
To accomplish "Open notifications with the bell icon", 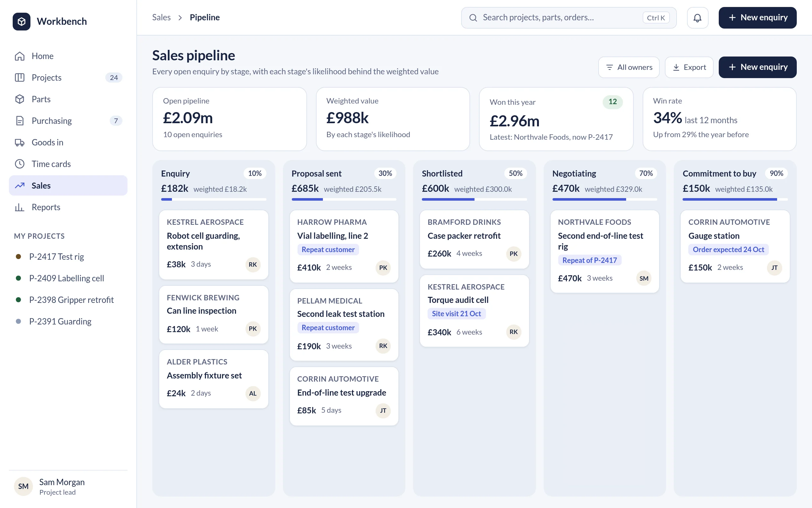I will pos(697,18).
